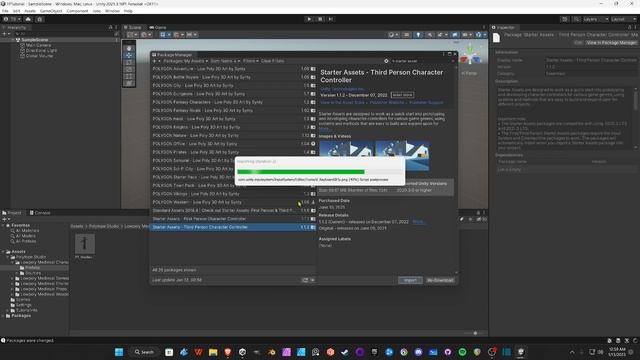Open the Layout dropdown in toolbar
640x360 pixels.
(x=624, y=19)
